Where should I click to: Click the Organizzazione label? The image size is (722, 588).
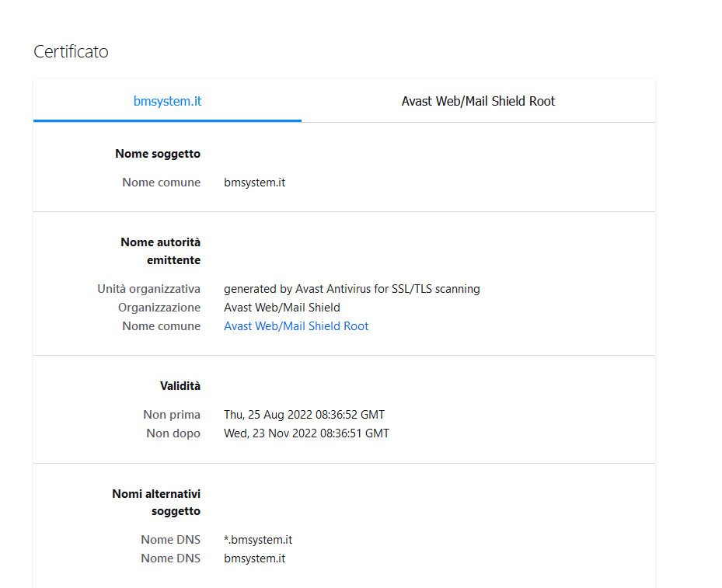pos(159,308)
